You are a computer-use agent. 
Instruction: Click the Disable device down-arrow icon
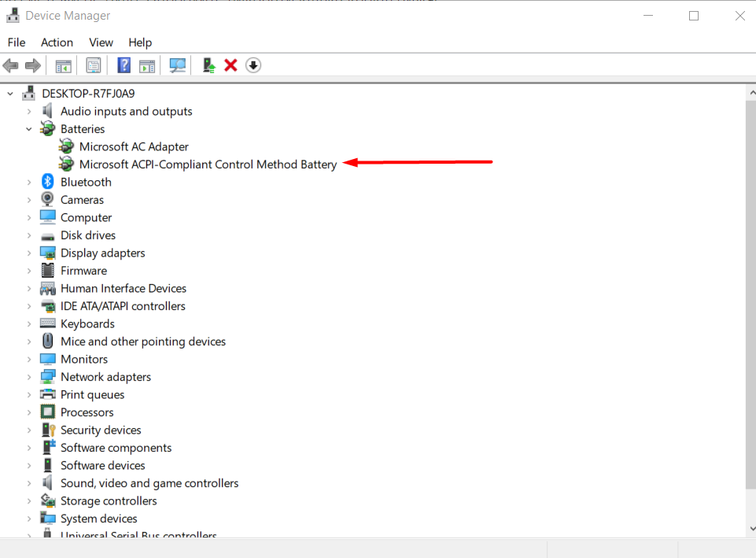(x=253, y=65)
